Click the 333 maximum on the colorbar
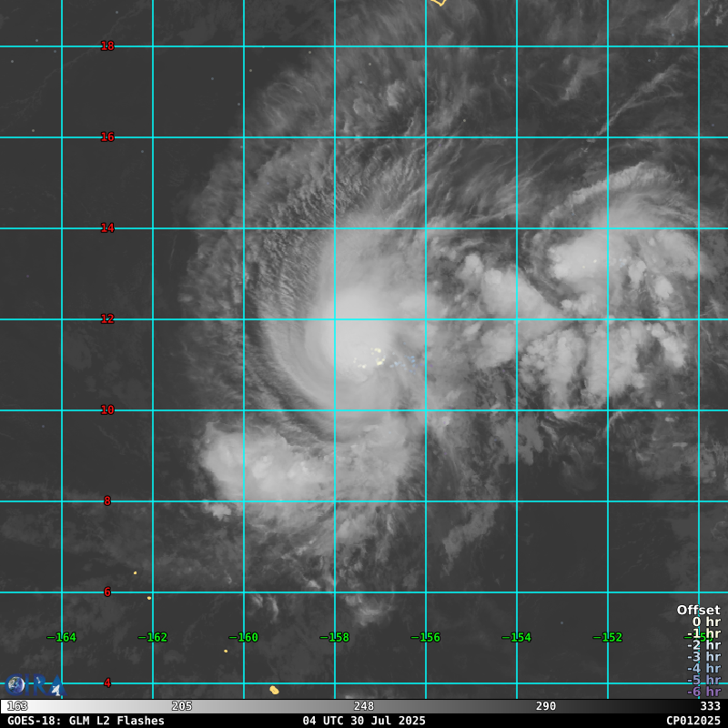 click(710, 706)
